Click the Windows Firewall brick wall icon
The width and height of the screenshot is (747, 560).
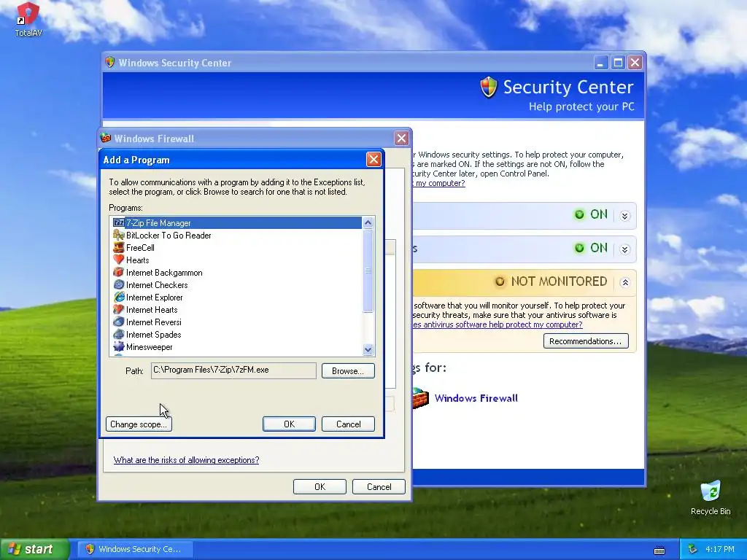point(420,398)
